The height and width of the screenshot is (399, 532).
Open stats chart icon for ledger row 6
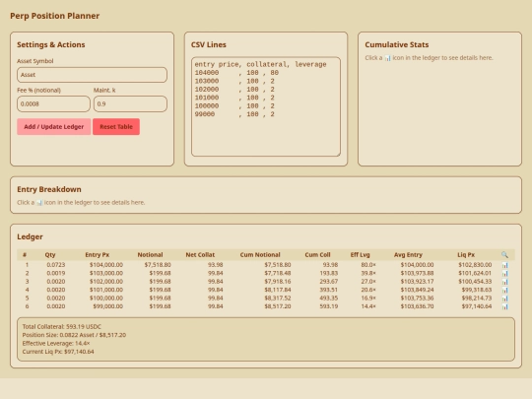[x=504, y=306]
